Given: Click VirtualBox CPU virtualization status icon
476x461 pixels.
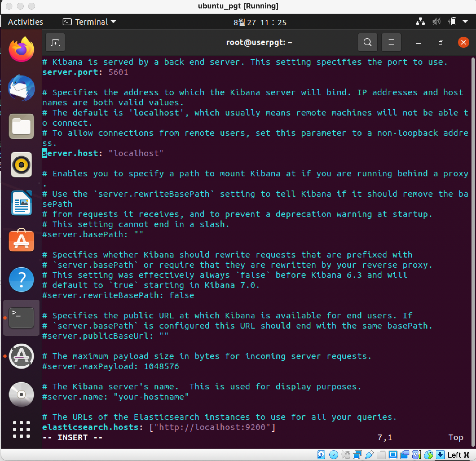Looking at the screenshot, I should tap(417, 455).
